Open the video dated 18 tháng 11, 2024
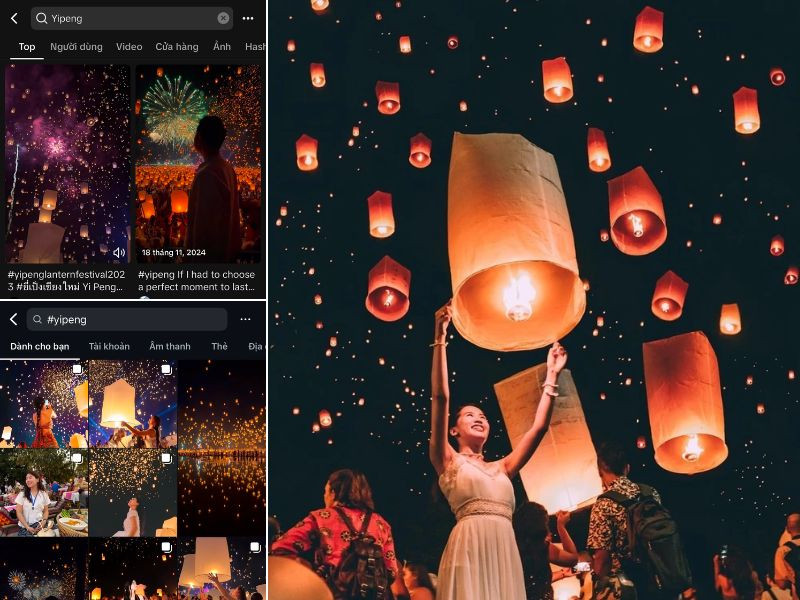The width and height of the screenshot is (800, 600). pyautogui.click(x=198, y=164)
